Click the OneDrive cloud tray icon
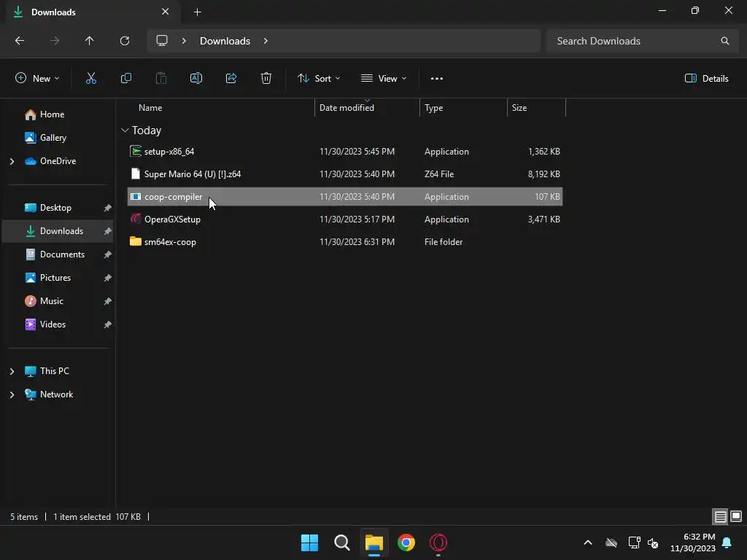Screen dimensions: 747x560 click(611, 542)
